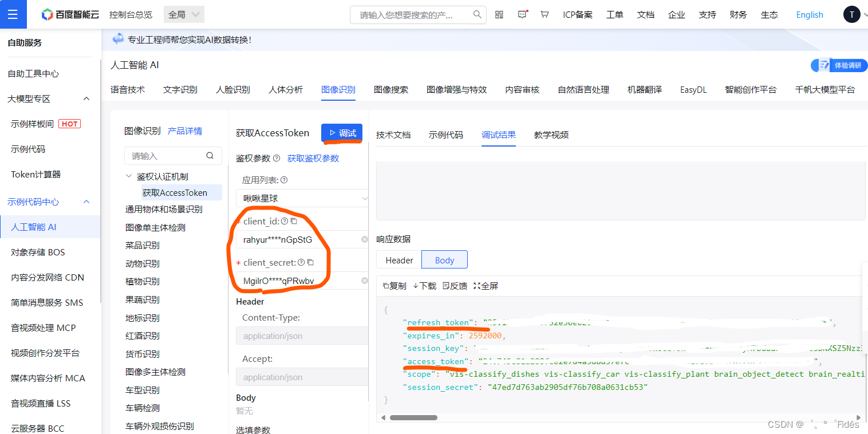The image size is (868, 434).
Task: Switch to the 图像搜索 tab
Action: 391,89
